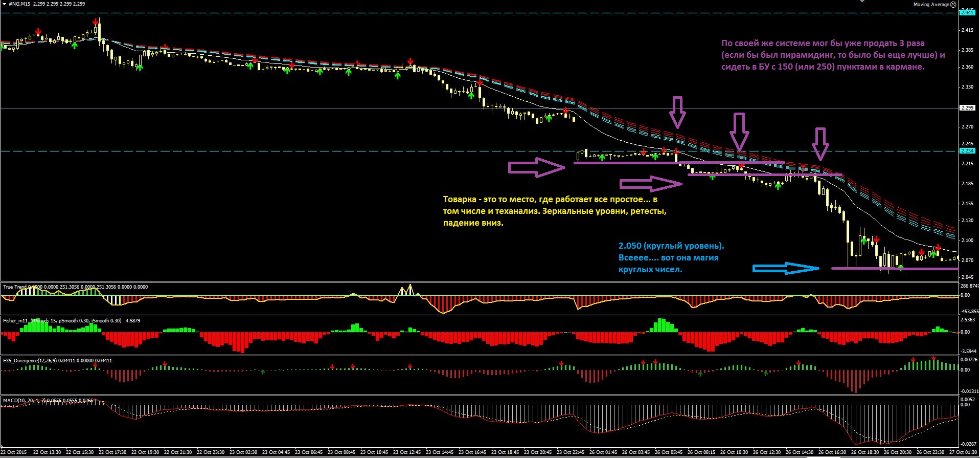Click the 2.045 price scale value
This screenshot has width=980, height=458.
[967, 277]
